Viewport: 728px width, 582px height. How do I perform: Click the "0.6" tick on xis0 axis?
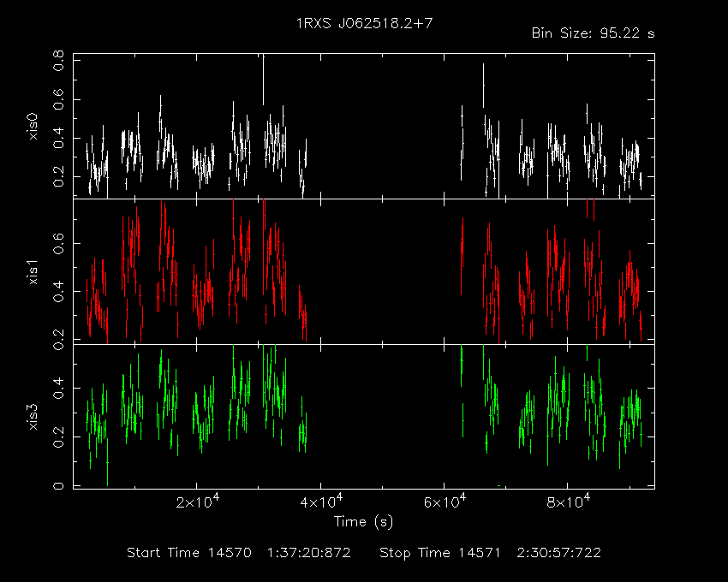pyautogui.click(x=59, y=100)
